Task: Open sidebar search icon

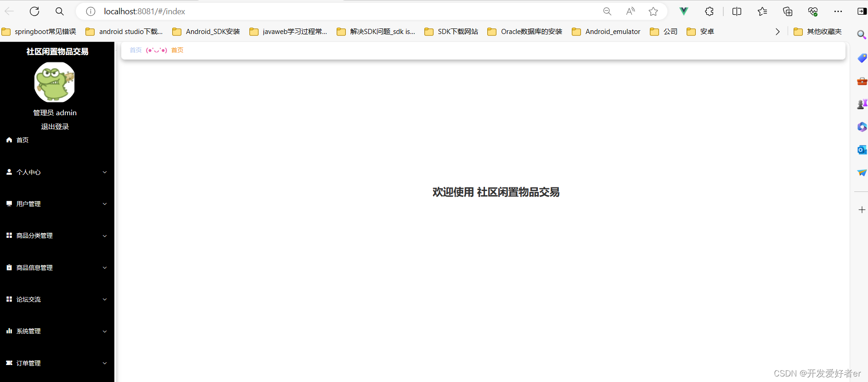Action: pyautogui.click(x=862, y=35)
